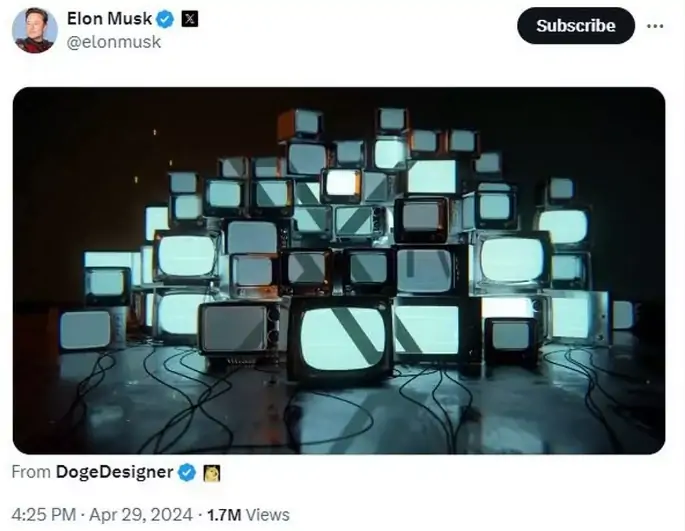The image size is (685, 531).
Task: Click the 4:25 PM timestamp
Action: tap(44, 514)
